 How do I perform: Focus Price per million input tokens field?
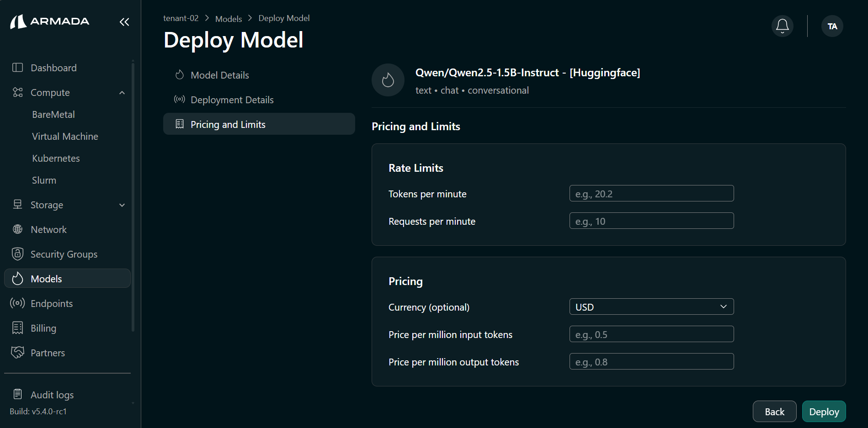pos(651,334)
